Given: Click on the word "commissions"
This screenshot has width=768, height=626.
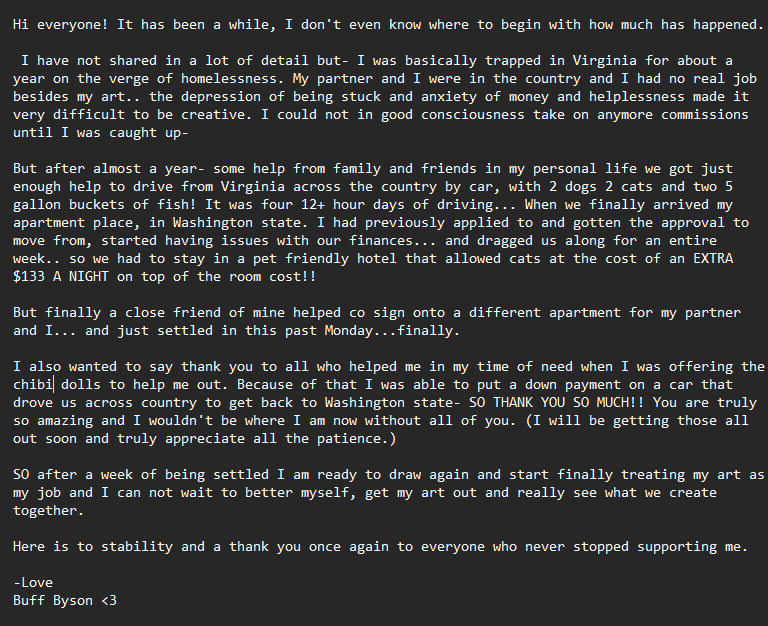Looking at the screenshot, I should click(698, 115).
